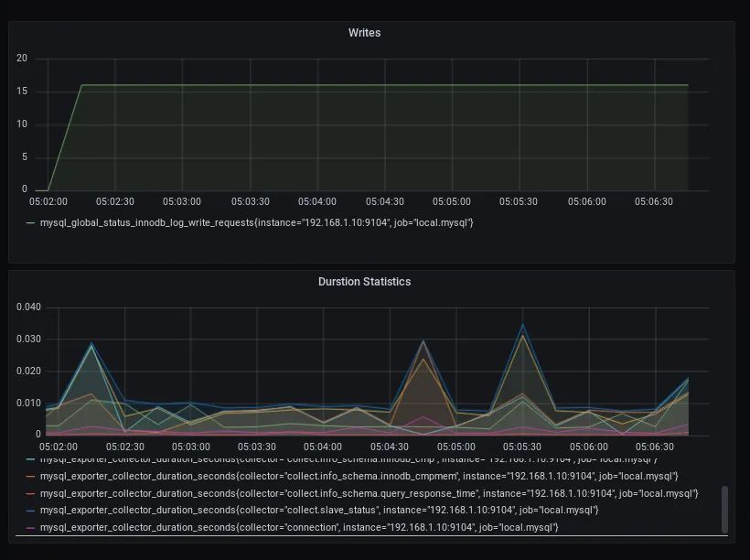Viewport: 750px width, 560px height.
Task: Click the blue swatch beside slave_status legend
Action: pos(30,511)
